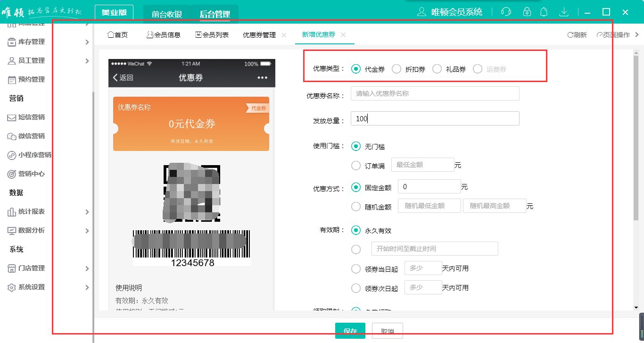Click the employee management person icon
This screenshot has width=644, height=343.
[12, 61]
